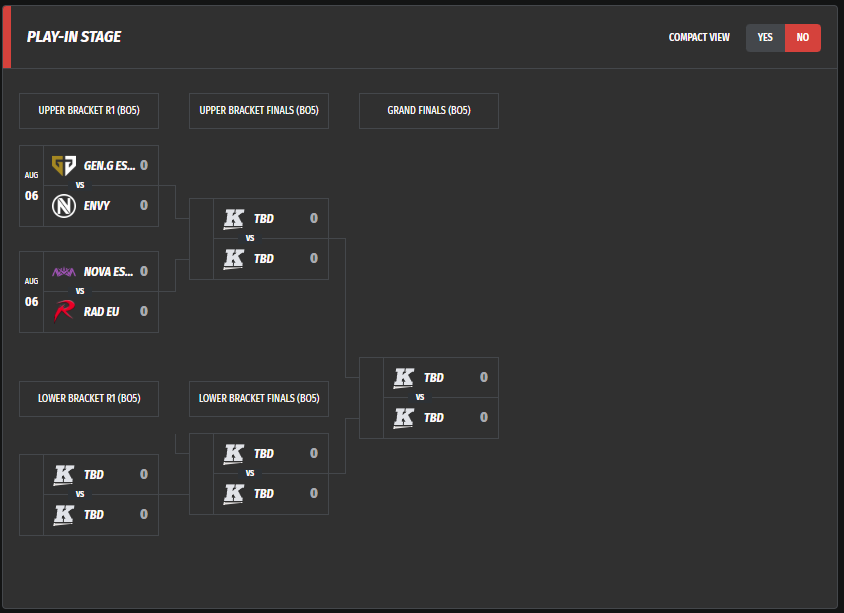
Task: Click the RAD EU team logo
Action: click(x=64, y=311)
